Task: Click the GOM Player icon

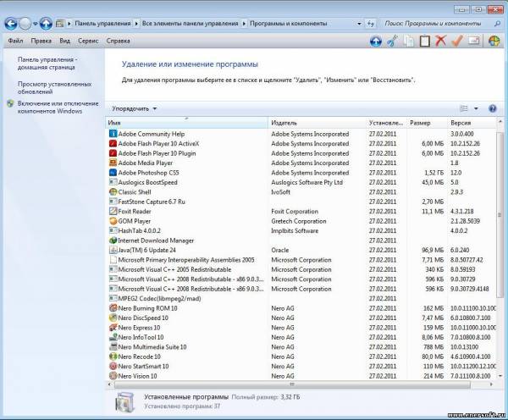Action: coord(113,221)
